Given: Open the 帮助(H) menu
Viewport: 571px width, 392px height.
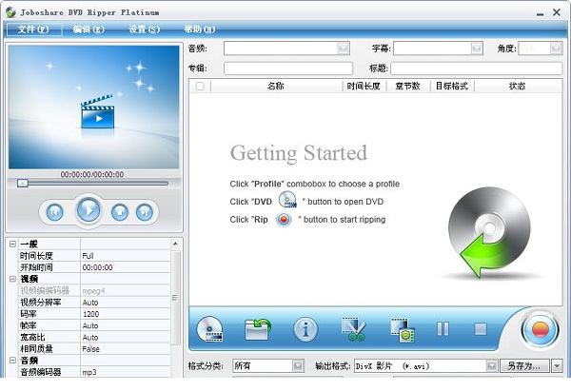Looking at the screenshot, I should click(x=200, y=29).
